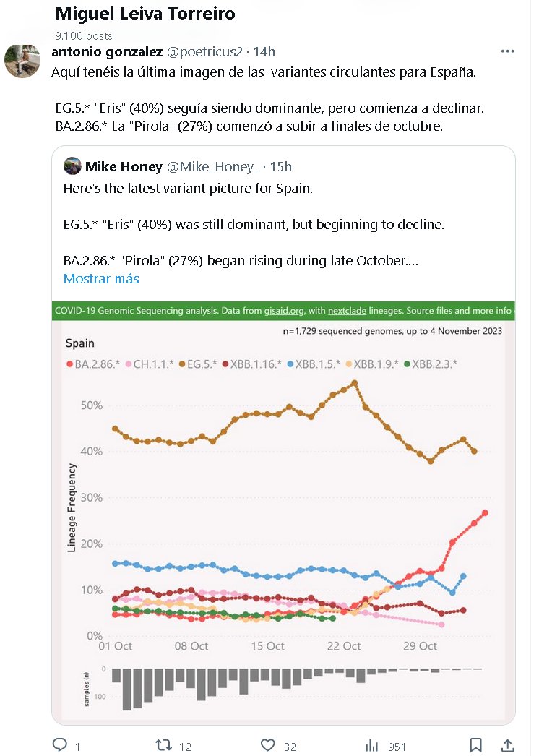Click the samples bar chart below graph
This screenshot has height=756, width=539.
(289, 687)
